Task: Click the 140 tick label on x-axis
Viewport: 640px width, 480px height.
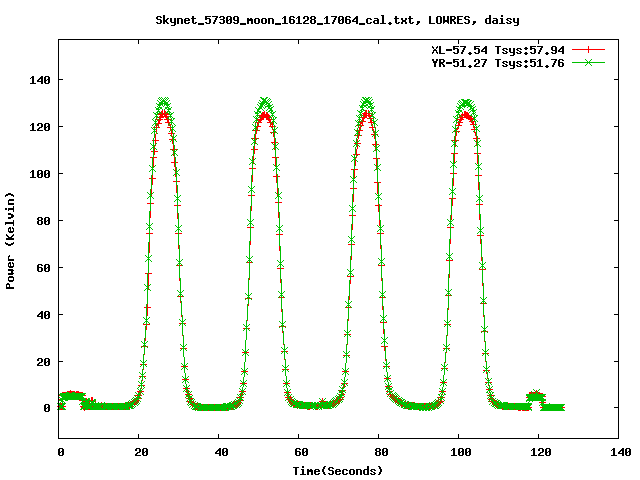Action: click(x=620, y=452)
